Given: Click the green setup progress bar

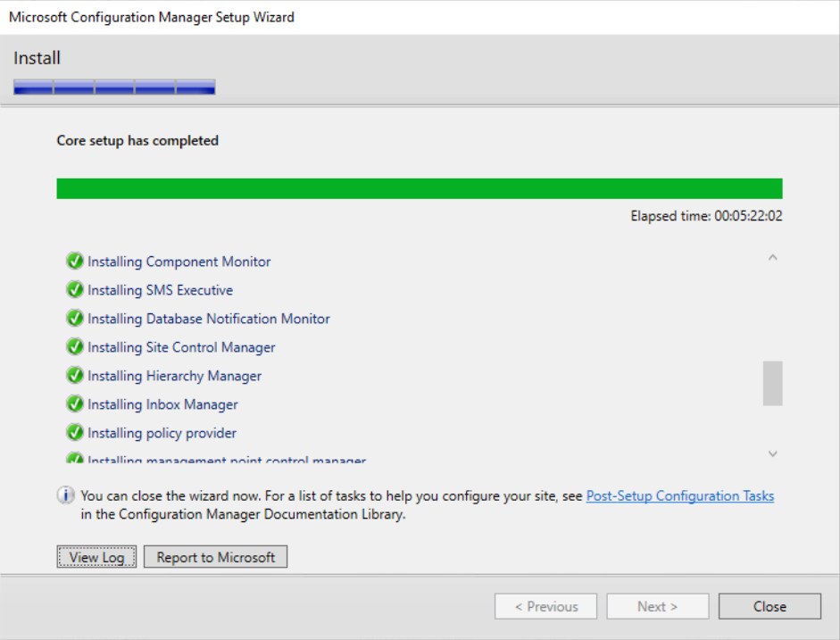Looking at the screenshot, I should pyautogui.click(x=419, y=188).
